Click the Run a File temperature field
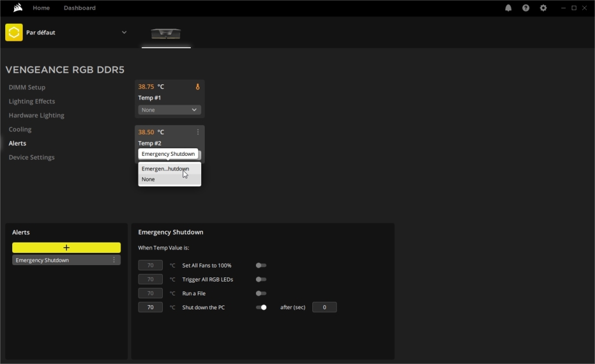 tap(150, 294)
